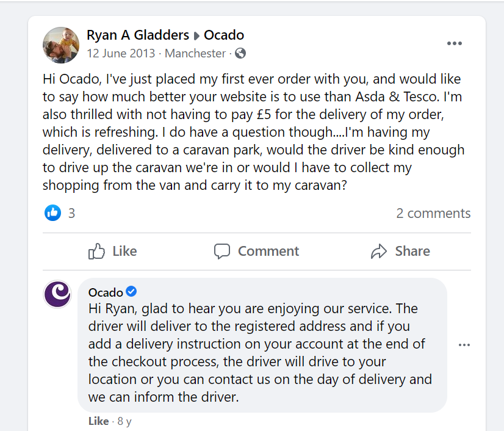Open the Ocado page from post header
Screen dimensions: 504x431
pyautogui.click(x=224, y=35)
